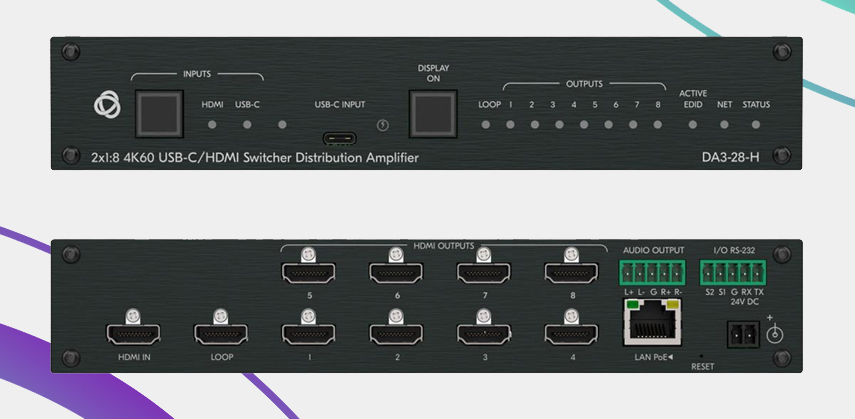Click the LOOP output indicator LED
The height and width of the screenshot is (419, 855).
(486, 124)
